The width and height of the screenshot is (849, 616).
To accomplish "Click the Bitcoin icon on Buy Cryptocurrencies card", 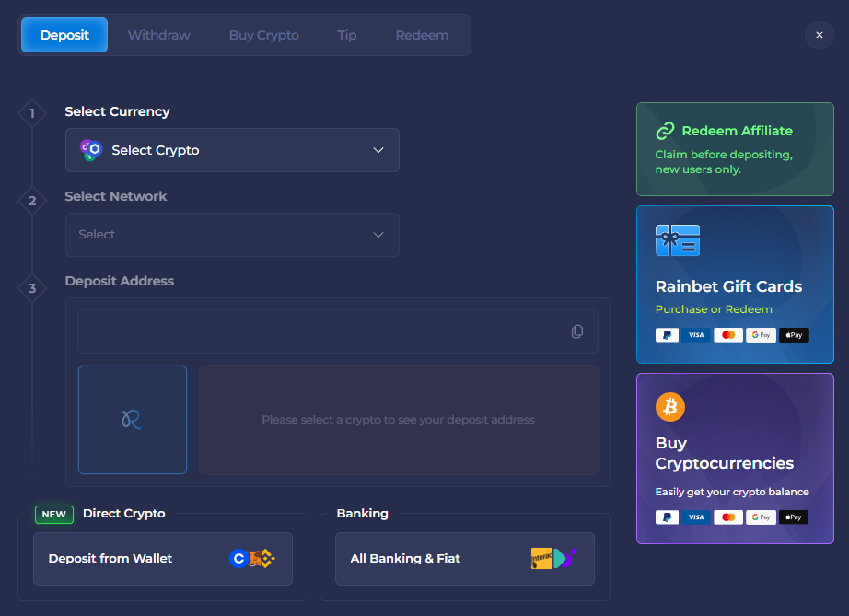I will [x=669, y=406].
